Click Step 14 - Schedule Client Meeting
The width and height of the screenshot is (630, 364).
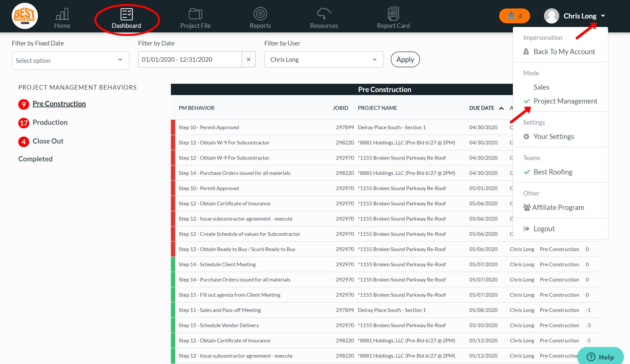point(217,264)
